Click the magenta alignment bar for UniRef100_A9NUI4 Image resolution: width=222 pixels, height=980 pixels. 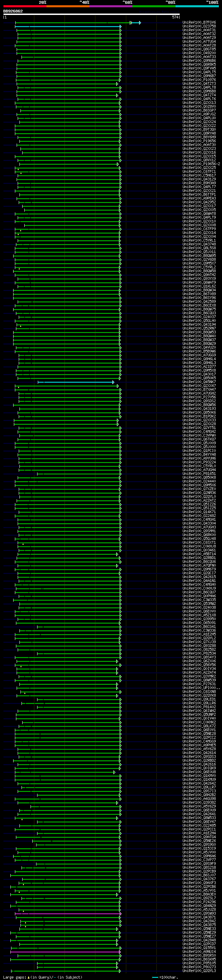(66, 952)
